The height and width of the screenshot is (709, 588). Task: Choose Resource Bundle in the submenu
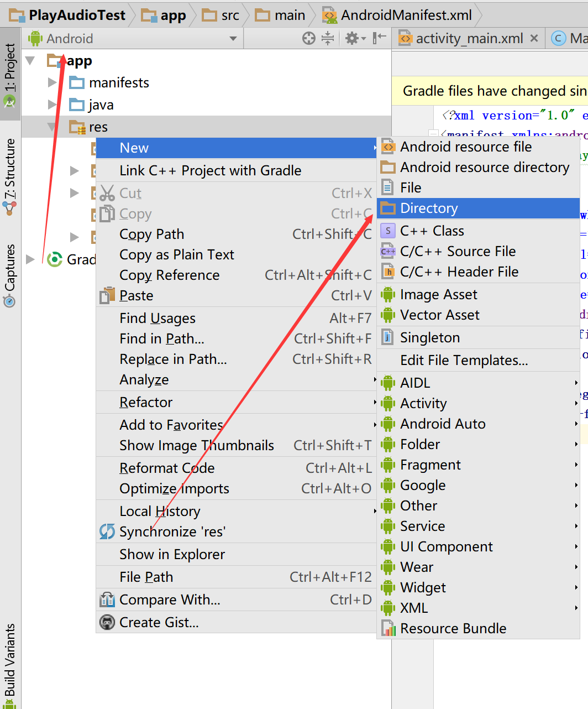tap(453, 628)
